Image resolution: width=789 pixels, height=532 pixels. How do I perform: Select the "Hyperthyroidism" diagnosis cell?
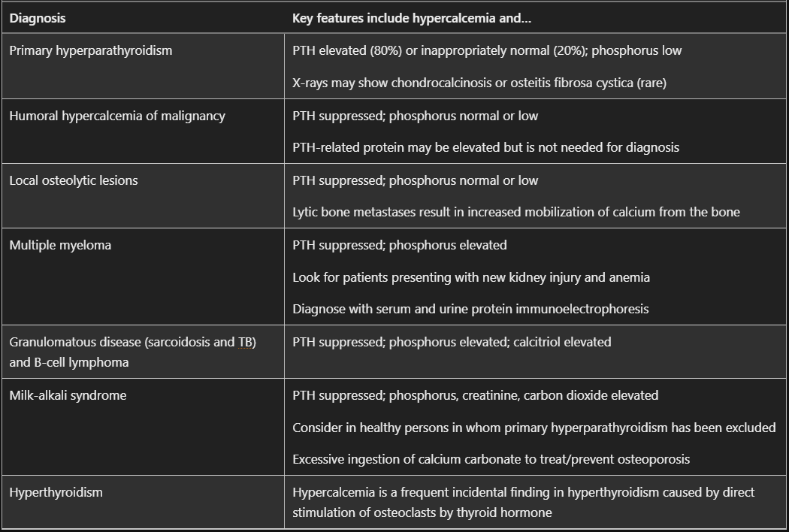(x=56, y=493)
